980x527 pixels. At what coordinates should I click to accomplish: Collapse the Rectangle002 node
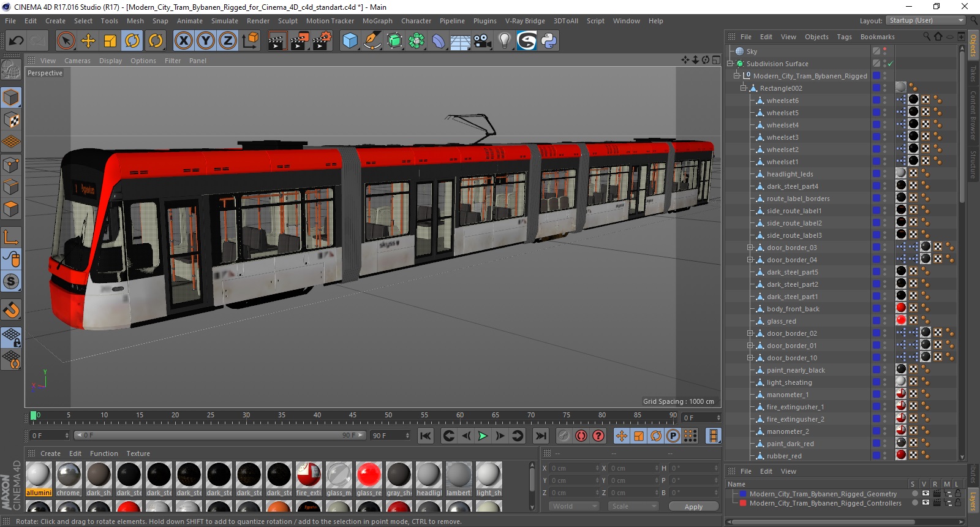(744, 88)
